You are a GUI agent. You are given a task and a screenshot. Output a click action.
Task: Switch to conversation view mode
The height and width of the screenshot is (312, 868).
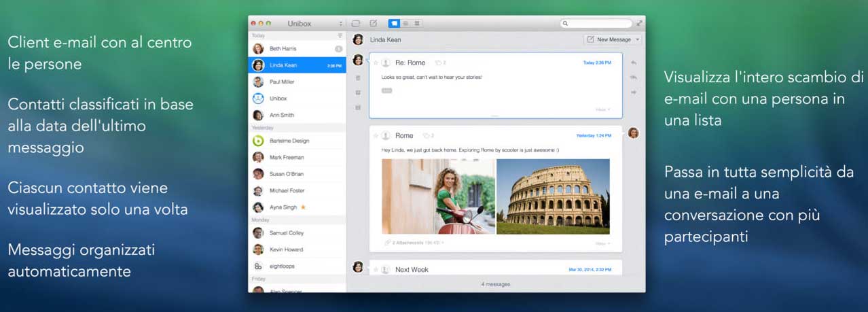click(x=394, y=23)
